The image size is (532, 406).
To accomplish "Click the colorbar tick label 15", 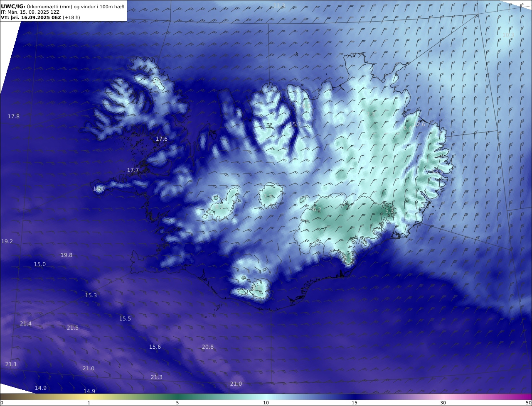I will tap(355, 403).
